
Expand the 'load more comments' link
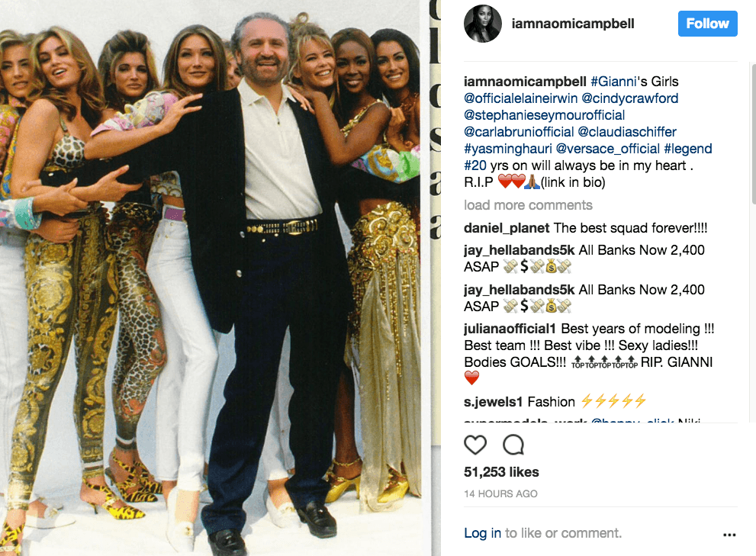click(528, 205)
